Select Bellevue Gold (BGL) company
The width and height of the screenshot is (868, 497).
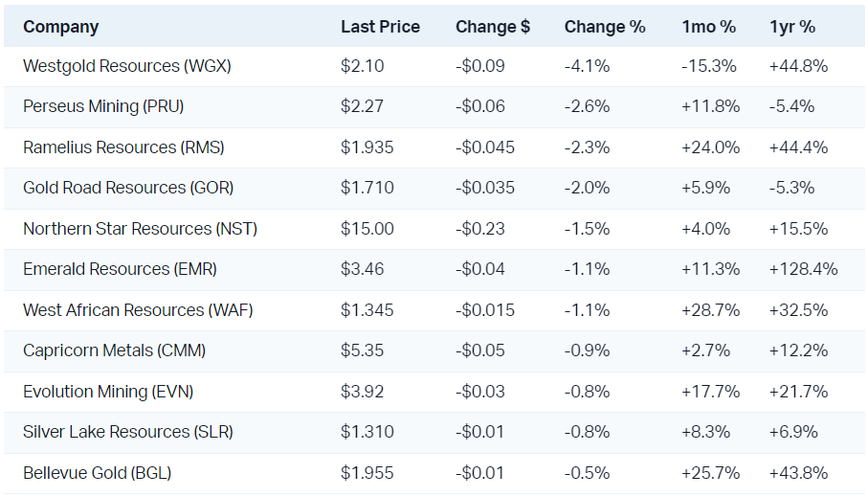(98, 473)
